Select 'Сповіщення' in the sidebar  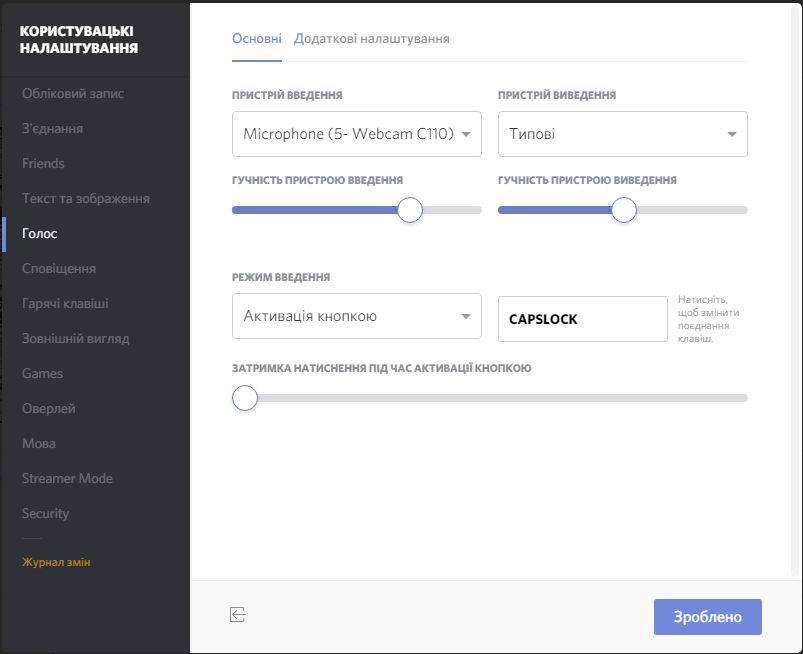click(x=59, y=269)
